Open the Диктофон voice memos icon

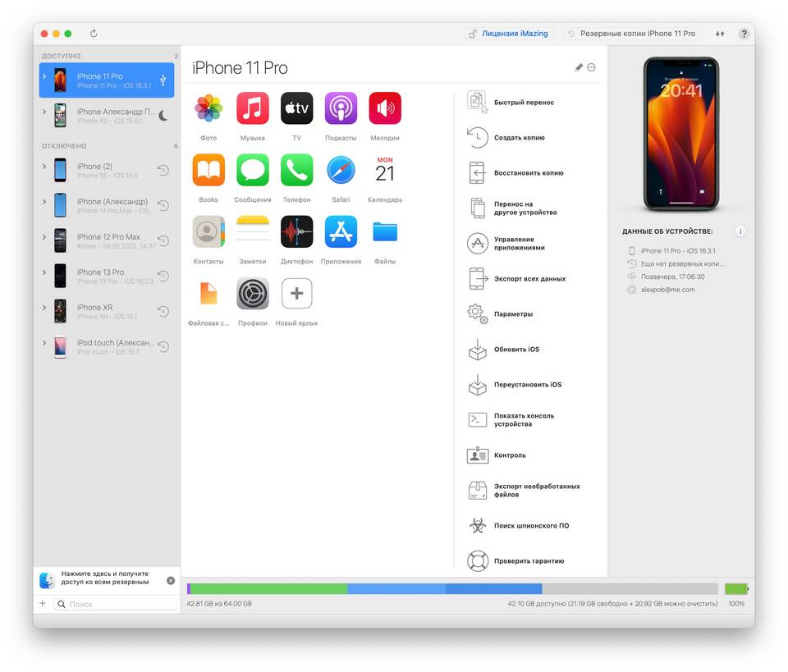point(296,232)
